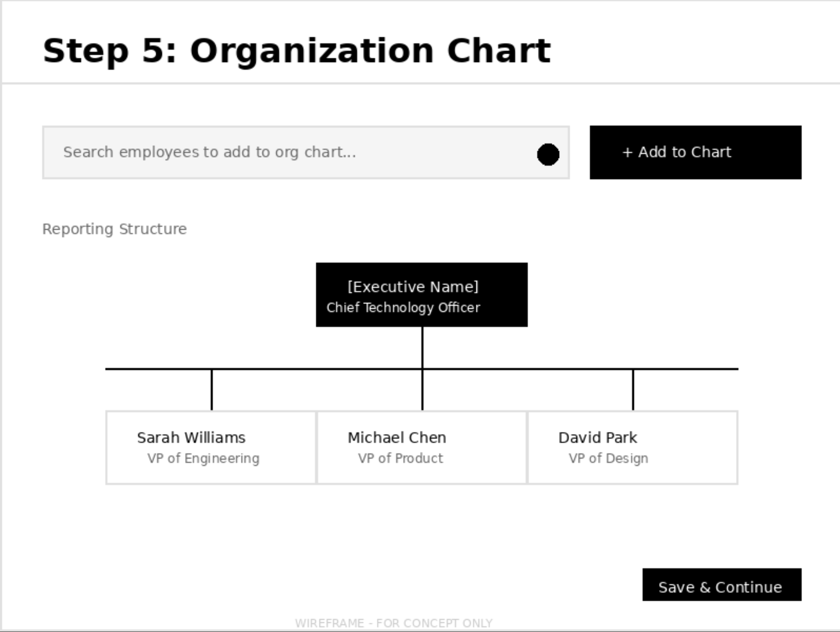The image size is (840, 632).
Task: Click the connector line directly below CTO box
Action: point(422,347)
